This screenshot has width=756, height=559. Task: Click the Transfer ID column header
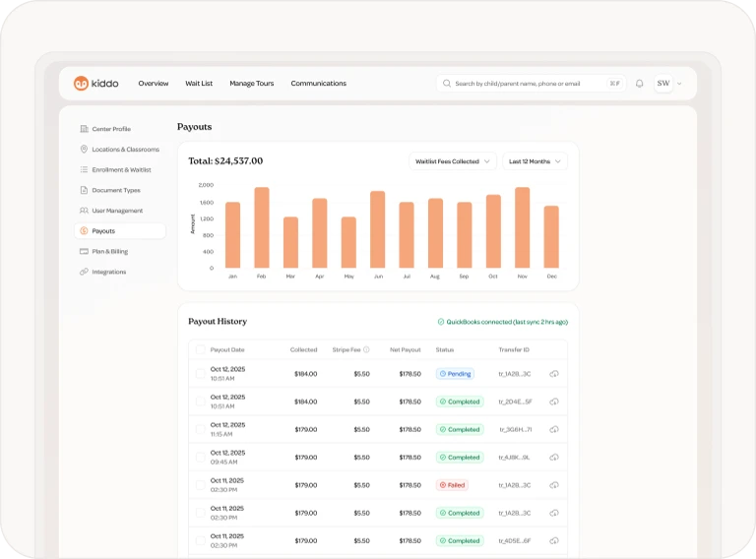point(514,349)
